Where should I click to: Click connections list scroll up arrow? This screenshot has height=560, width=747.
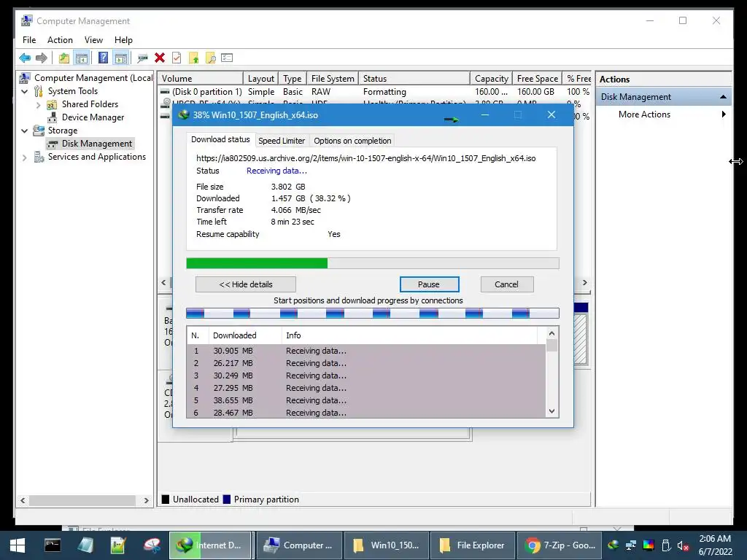(551, 333)
